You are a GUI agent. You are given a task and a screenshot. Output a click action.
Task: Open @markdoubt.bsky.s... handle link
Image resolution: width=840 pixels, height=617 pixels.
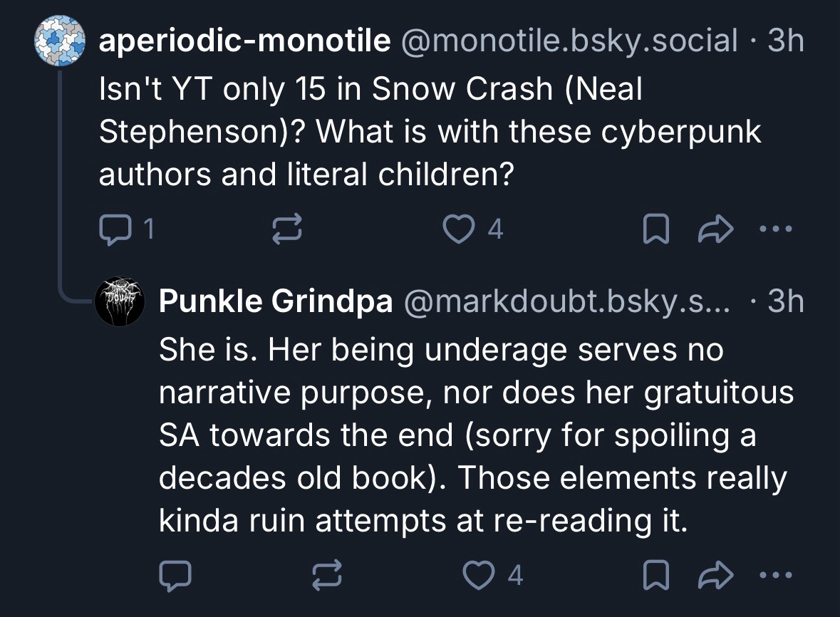(566, 303)
